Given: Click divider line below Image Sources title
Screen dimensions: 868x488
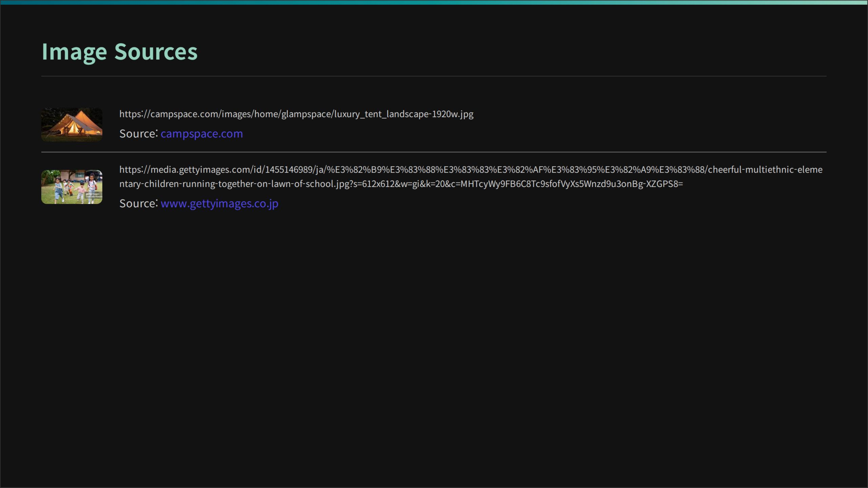Looking at the screenshot, I should (434, 76).
